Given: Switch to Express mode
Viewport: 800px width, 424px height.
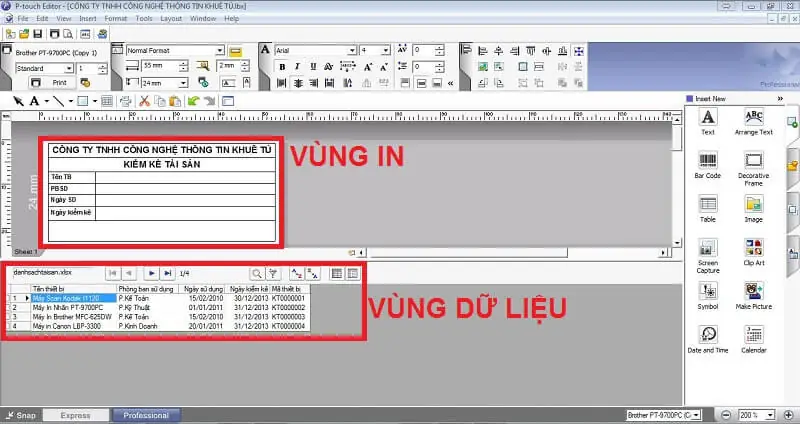Looking at the screenshot, I should (x=76, y=415).
